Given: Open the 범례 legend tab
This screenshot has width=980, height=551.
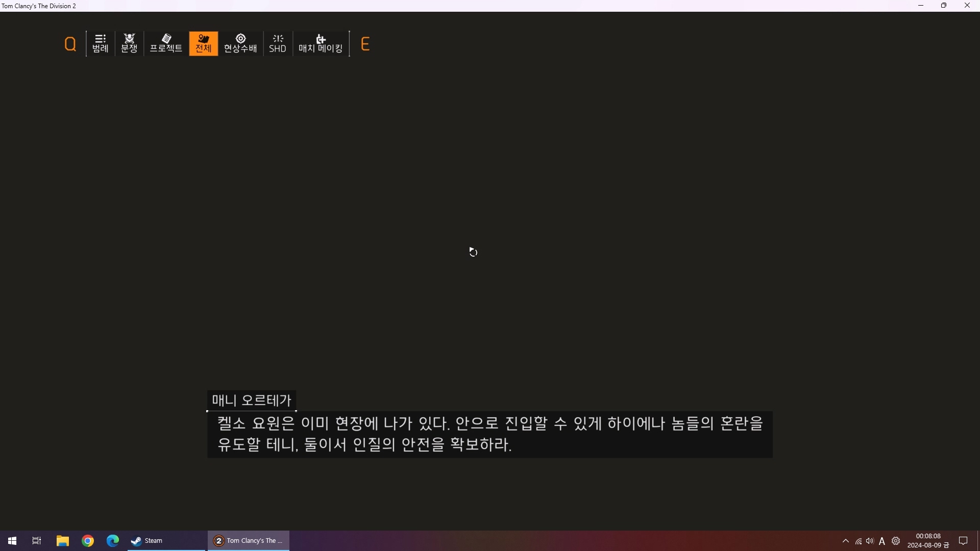Looking at the screenshot, I should click(x=101, y=44).
